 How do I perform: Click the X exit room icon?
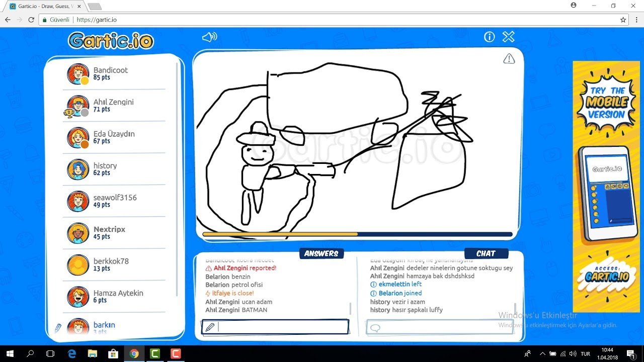509,37
